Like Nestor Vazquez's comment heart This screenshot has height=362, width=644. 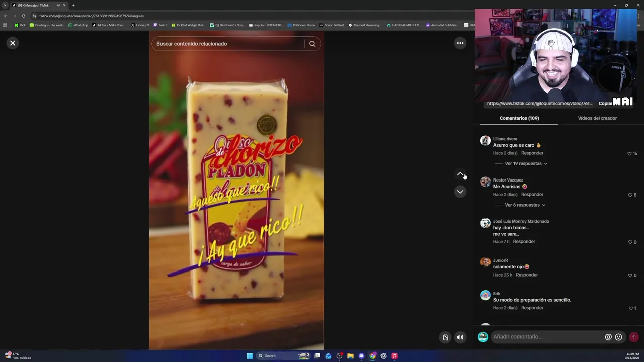point(630,195)
